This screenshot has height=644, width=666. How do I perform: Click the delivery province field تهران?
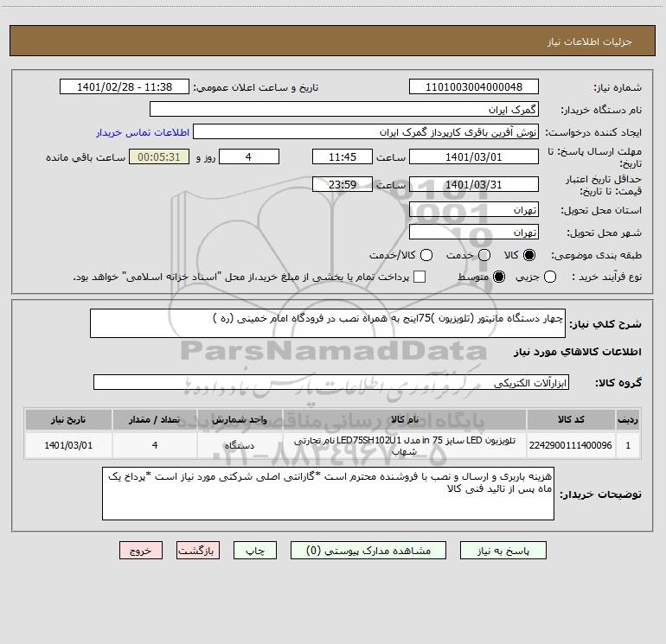(474, 210)
